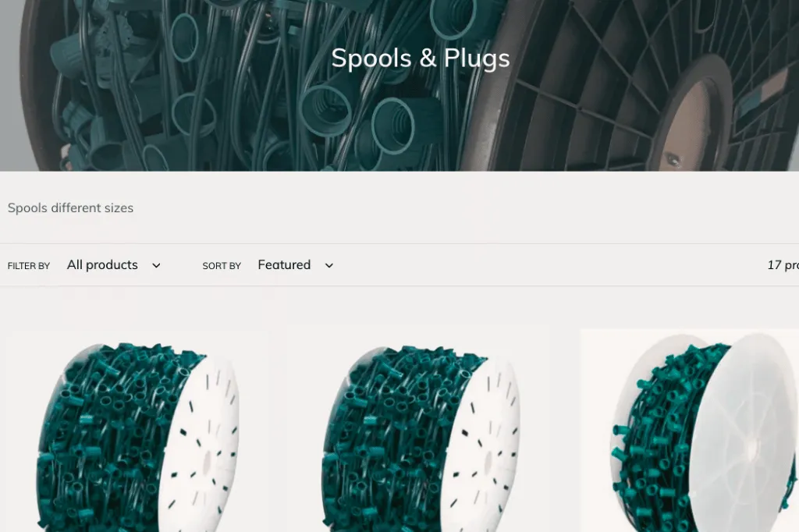Open the middle green spool product image

(x=418, y=431)
